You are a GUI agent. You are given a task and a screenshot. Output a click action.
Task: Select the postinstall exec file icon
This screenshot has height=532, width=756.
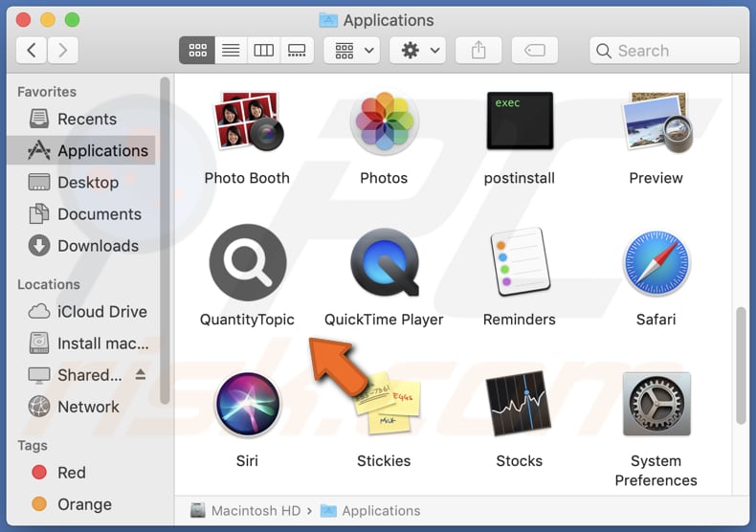520,121
